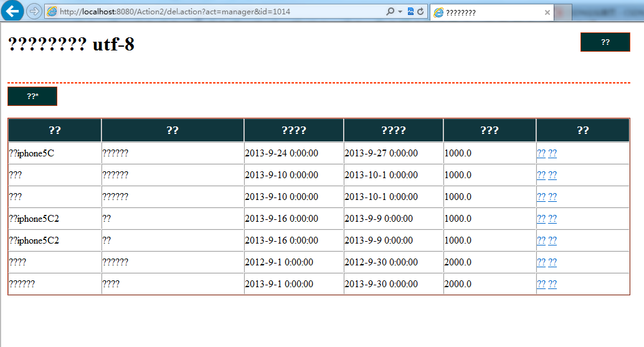
Task: Select the '????????' browser tab
Action: pyautogui.click(x=491, y=12)
